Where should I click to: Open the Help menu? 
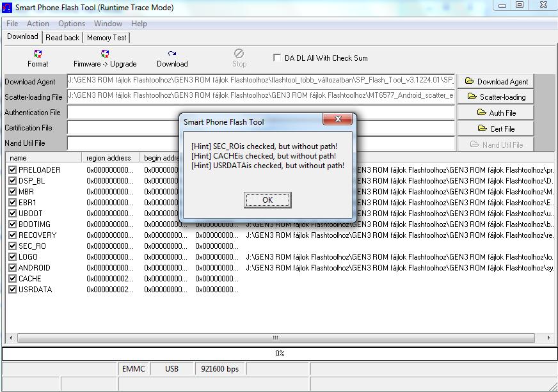click(139, 24)
